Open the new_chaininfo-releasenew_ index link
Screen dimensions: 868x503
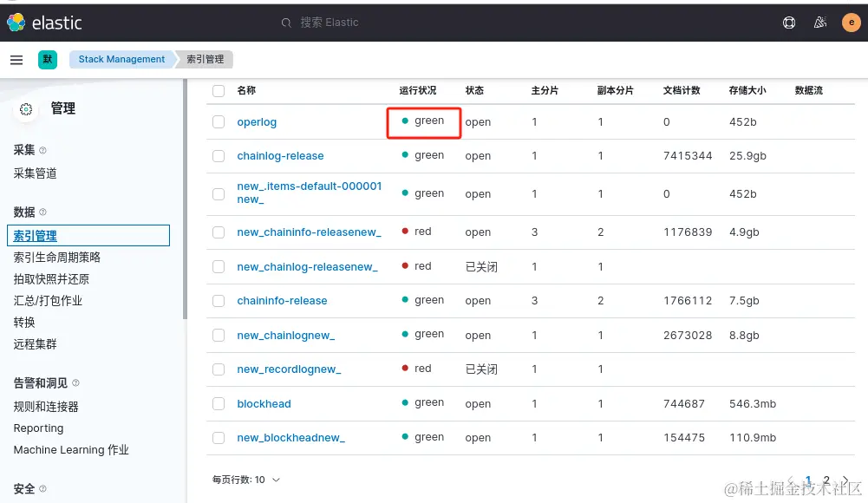309,232
